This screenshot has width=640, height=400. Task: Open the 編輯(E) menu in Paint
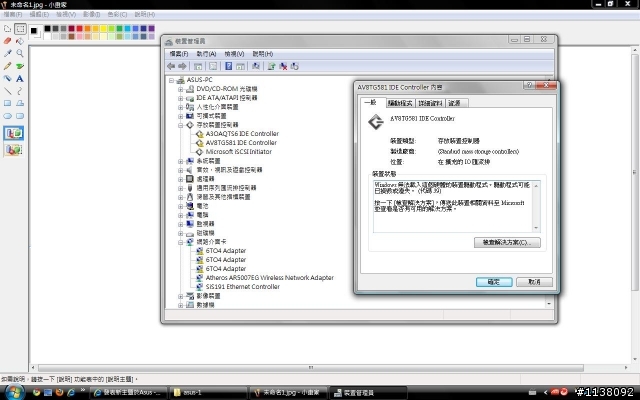pos(39,14)
